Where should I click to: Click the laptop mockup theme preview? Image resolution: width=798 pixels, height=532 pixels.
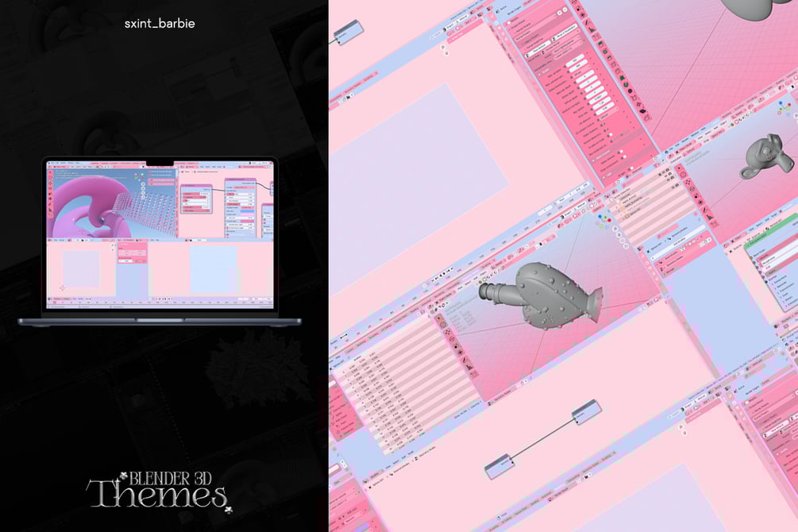pos(160,241)
